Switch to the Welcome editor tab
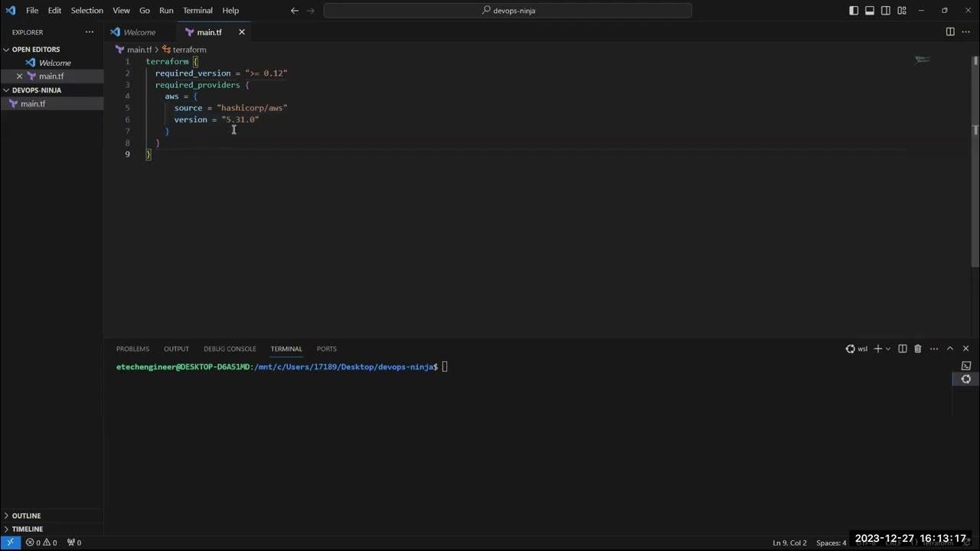Screen dimensions: 980x551 [139, 32]
